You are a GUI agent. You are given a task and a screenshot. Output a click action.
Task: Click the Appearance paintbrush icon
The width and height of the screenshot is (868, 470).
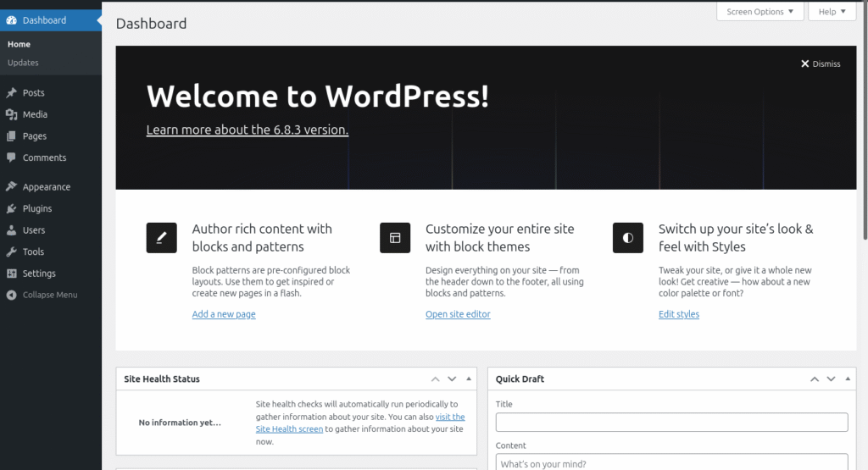point(11,187)
